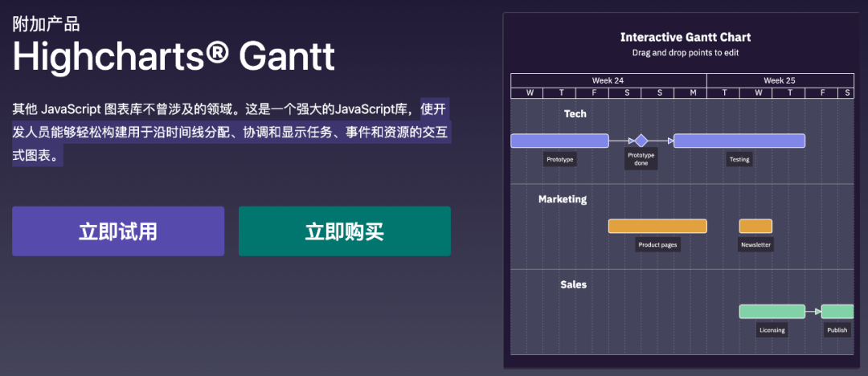Click the Testing label

739,160
